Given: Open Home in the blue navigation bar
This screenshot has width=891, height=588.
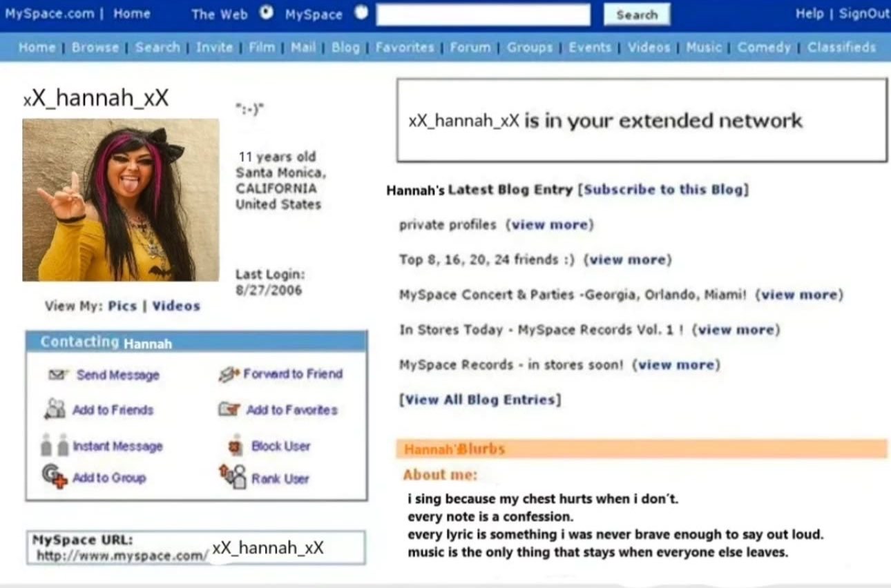Looking at the screenshot, I should pos(37,47).
